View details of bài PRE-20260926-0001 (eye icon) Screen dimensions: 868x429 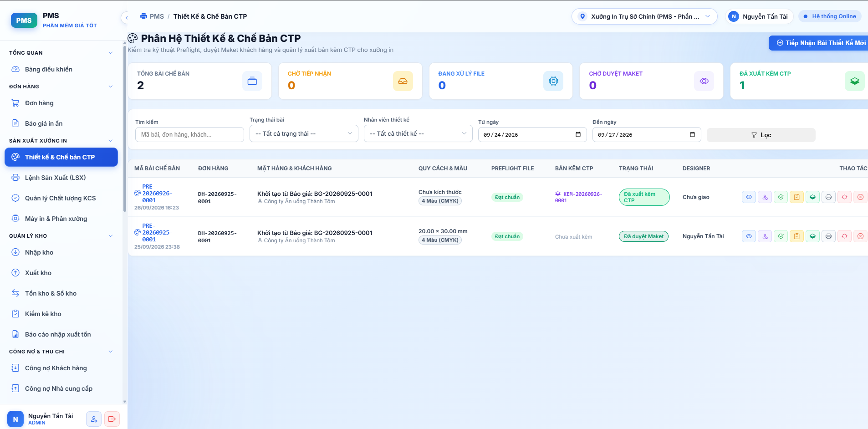(749, 197)
